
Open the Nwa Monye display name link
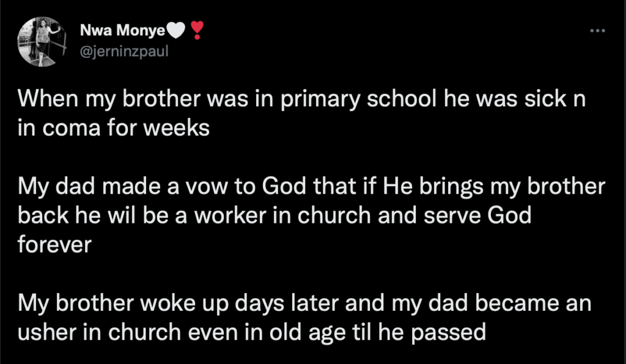(x=122, y=30)
